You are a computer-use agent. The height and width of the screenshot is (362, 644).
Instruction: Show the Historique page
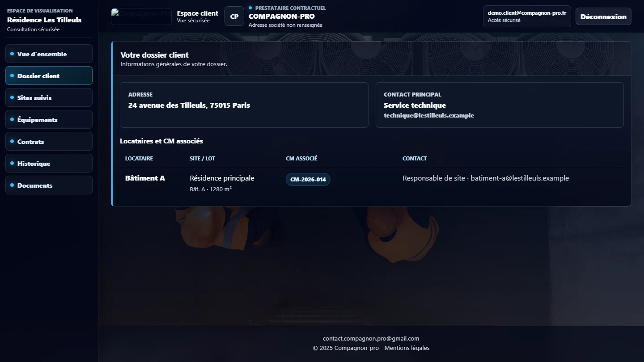point(49,163)
